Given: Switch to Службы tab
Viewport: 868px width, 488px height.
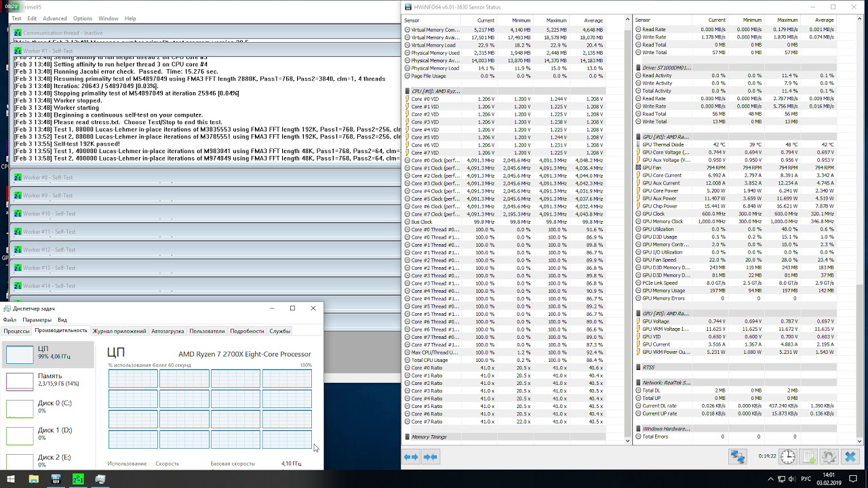Looking at the screenshot, I should click(x=279, y=331).
